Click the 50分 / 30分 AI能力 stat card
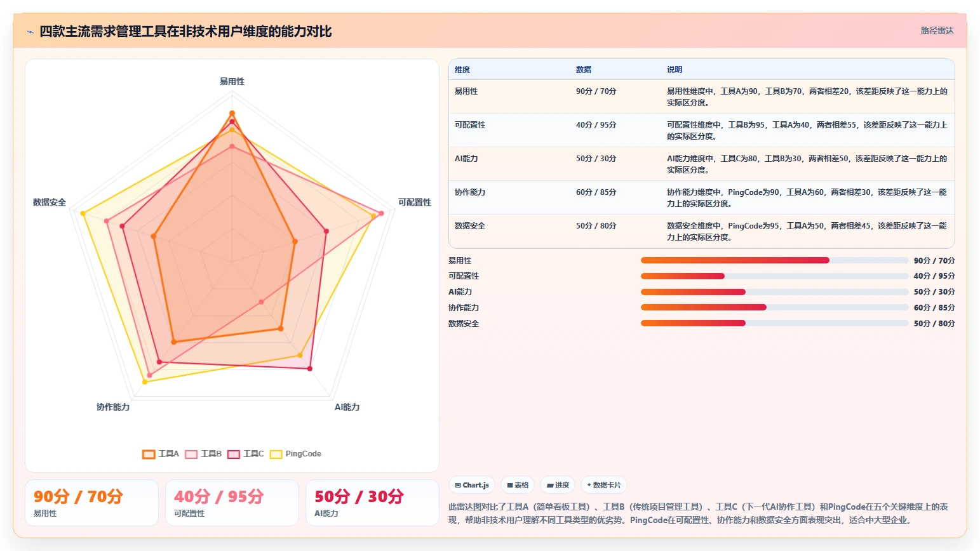 (372, 503)
